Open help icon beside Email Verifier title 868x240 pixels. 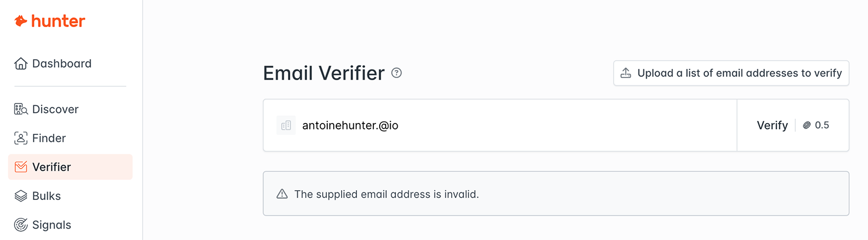(397, 73)
